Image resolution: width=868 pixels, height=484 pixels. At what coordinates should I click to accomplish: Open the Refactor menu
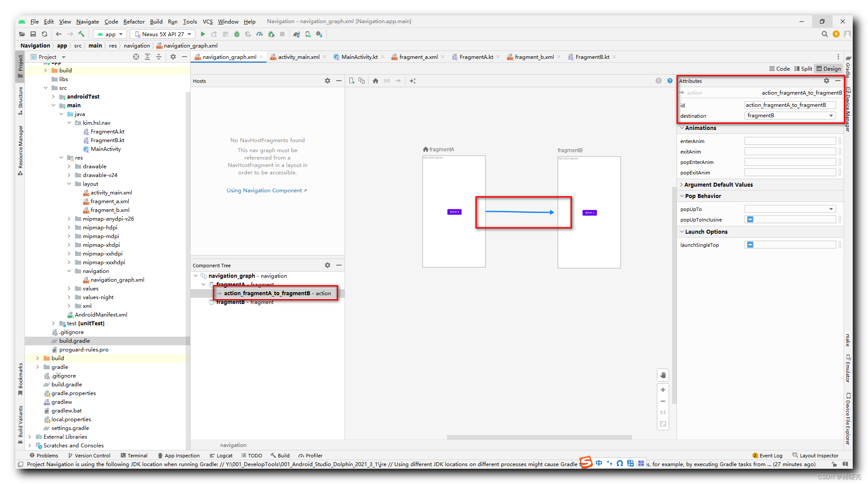coord(133,21)
